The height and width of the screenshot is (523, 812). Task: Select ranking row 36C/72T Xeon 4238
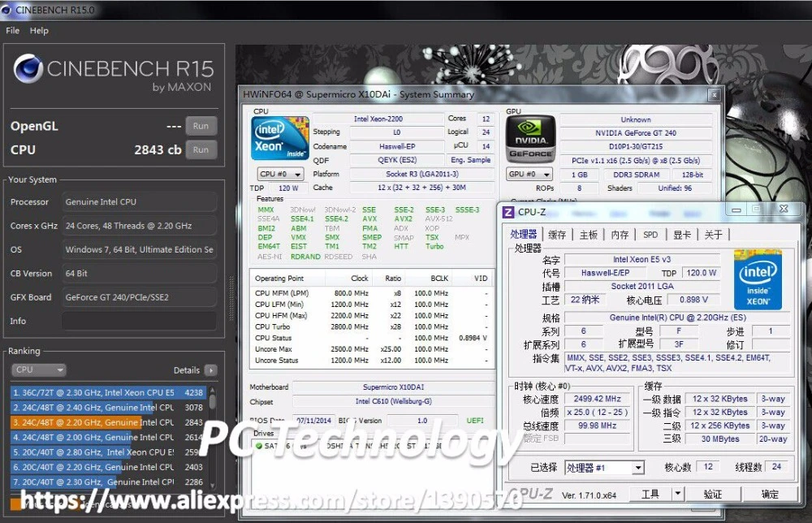coord(108,392)
